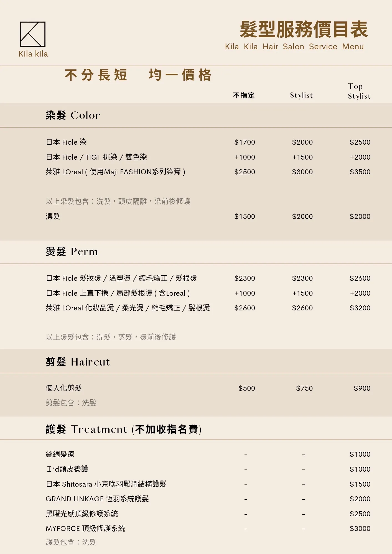
Task: Click the 日本 Fiole 染 service name
Action: click(x=66, y=142)
